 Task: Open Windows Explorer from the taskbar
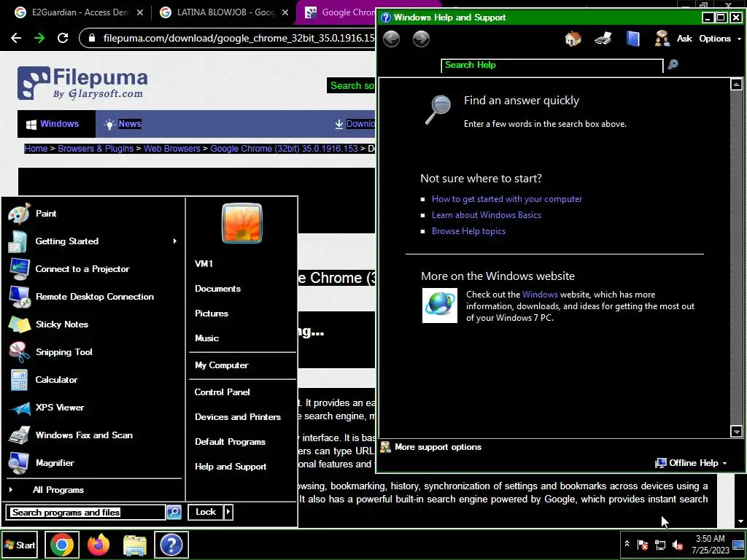pos(135,545)
